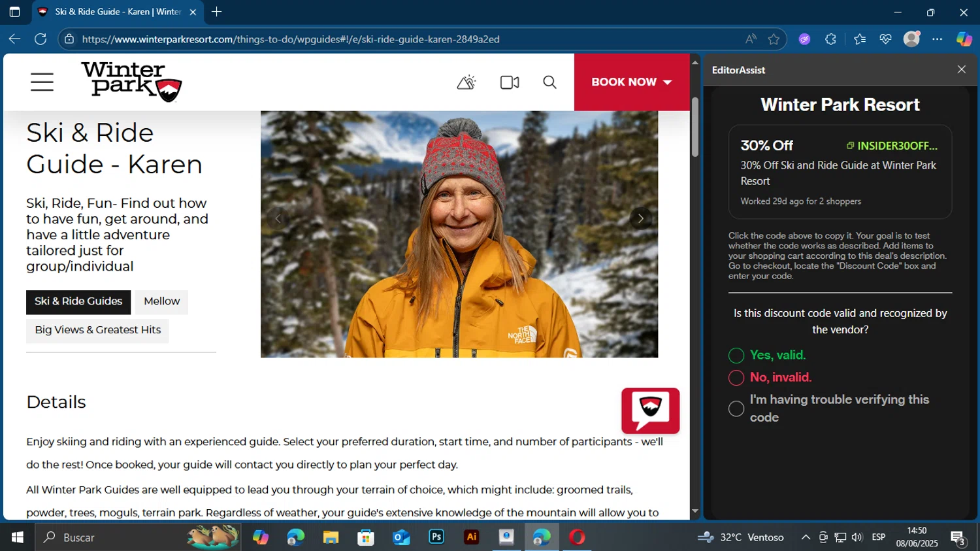This screenshot has width=980, height=551.
Task: Close the EditorAssist panel
Action: [x=961, y=69]
